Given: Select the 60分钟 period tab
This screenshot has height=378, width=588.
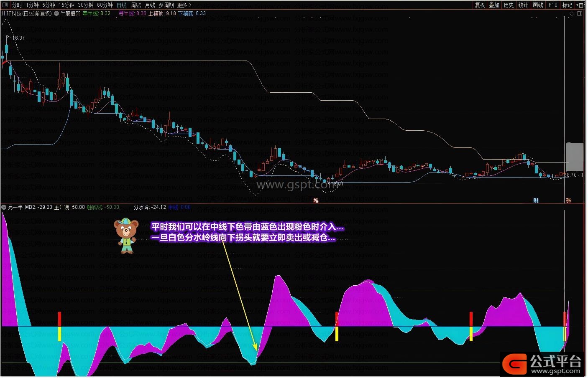Looking at the screenshot, I should pos(105,5).
